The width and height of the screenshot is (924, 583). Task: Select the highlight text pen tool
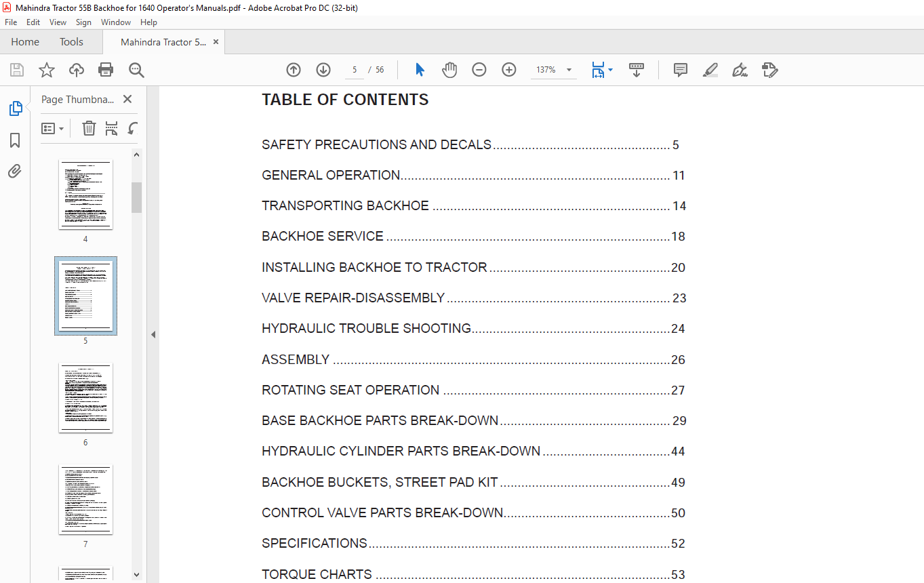click(710, 70)
